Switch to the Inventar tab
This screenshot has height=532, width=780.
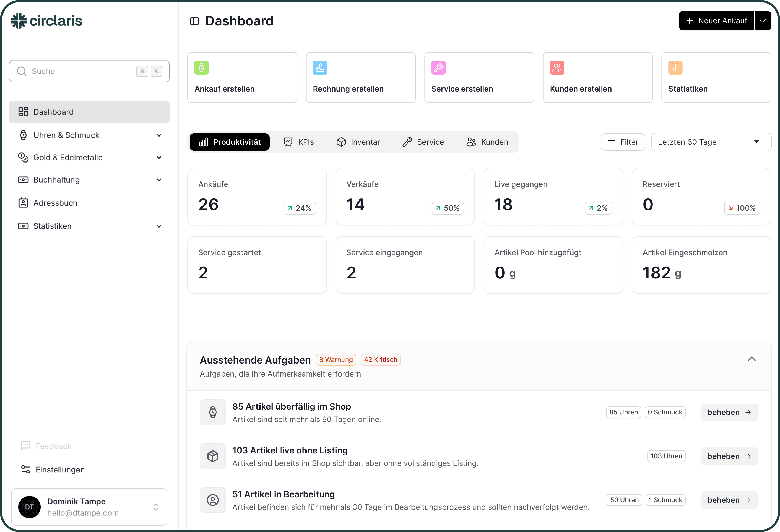click(x=358, y=142)
